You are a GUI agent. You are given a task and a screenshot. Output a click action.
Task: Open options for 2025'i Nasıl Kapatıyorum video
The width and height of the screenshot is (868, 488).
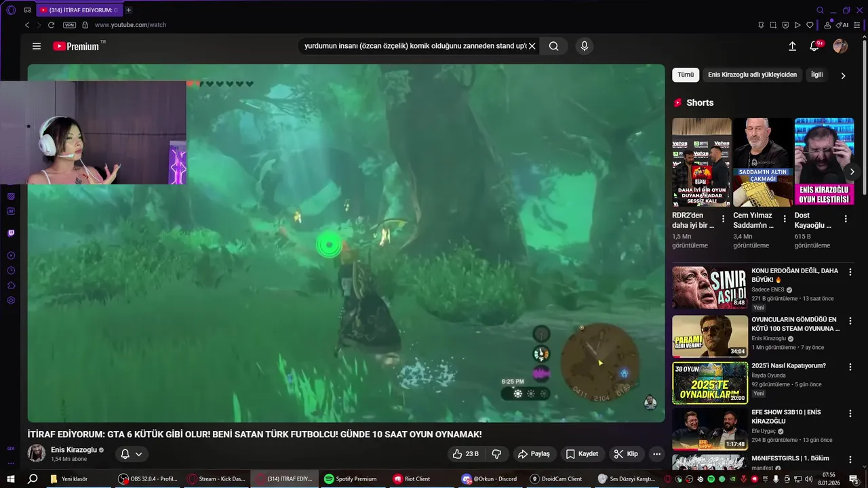850,367
